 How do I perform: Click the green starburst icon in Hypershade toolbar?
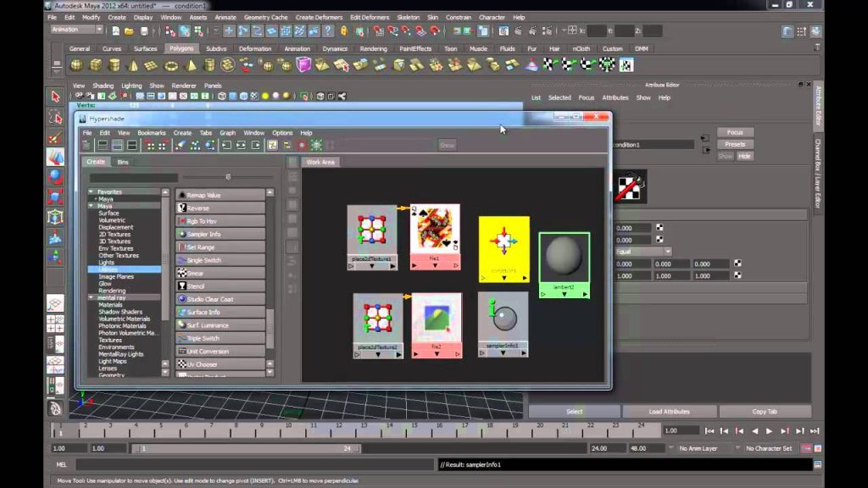coord(316,146)
